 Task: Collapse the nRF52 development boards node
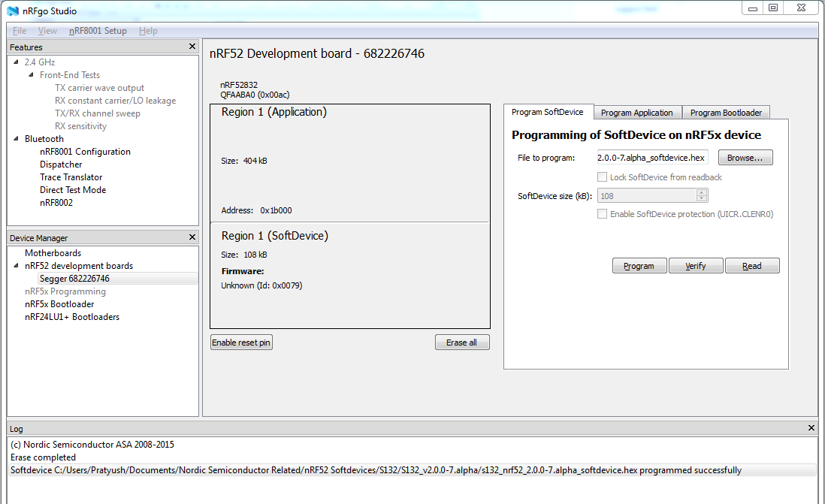click(16, 266)
